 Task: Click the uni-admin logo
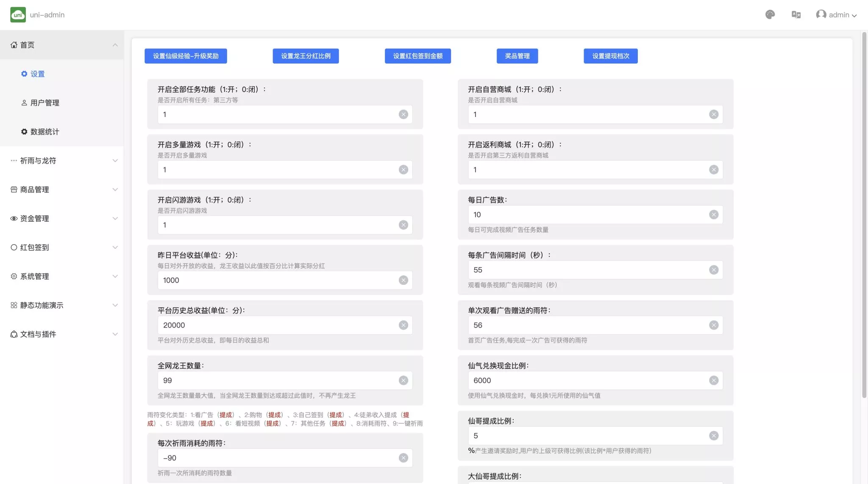pos(18,14)
